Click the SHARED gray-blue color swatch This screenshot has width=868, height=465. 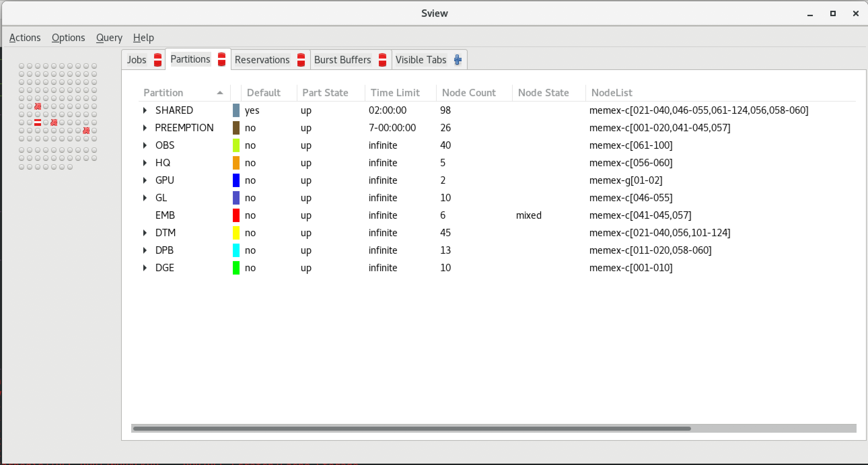click(x=236, y=110)
